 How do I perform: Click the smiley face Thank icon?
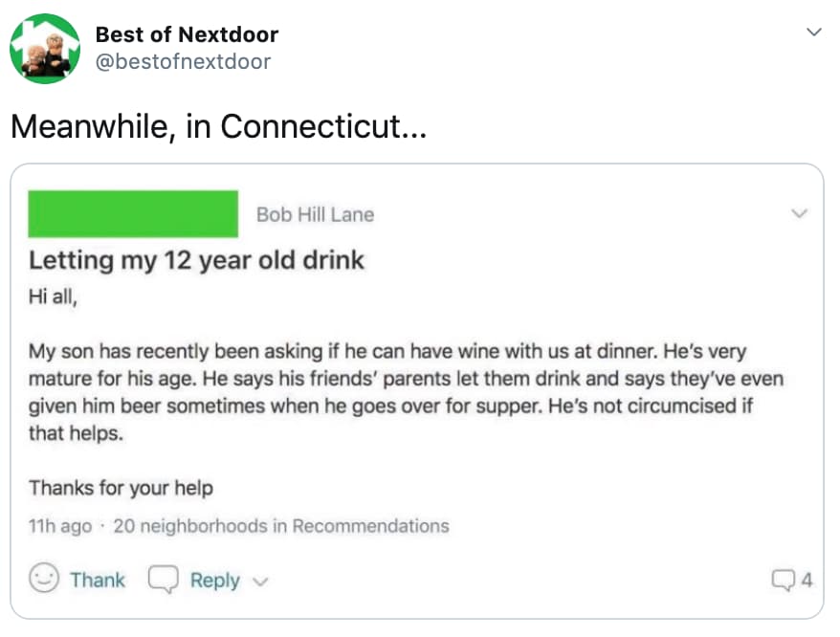43,580
